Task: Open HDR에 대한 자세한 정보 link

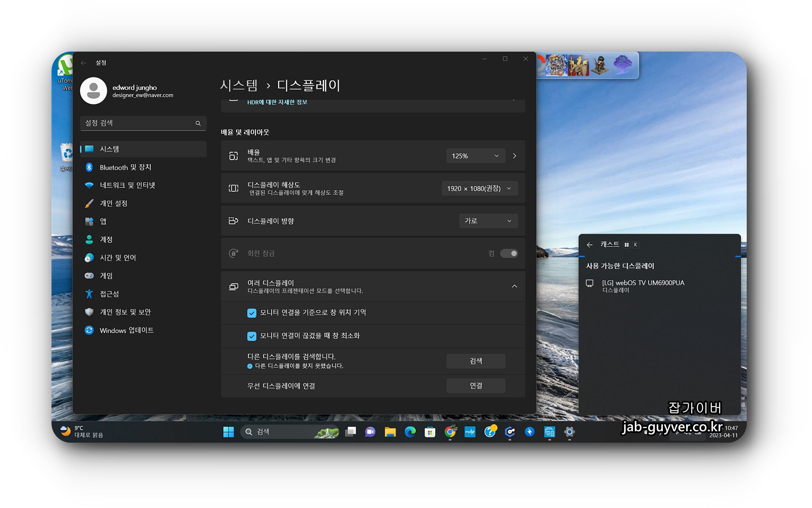Action: click(x=277, y=102)
